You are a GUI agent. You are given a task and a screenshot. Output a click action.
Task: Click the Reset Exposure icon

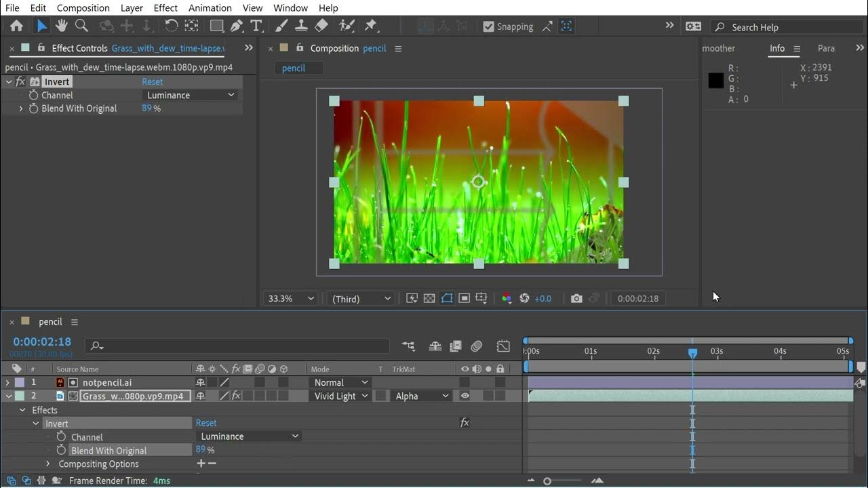[524, 298]
